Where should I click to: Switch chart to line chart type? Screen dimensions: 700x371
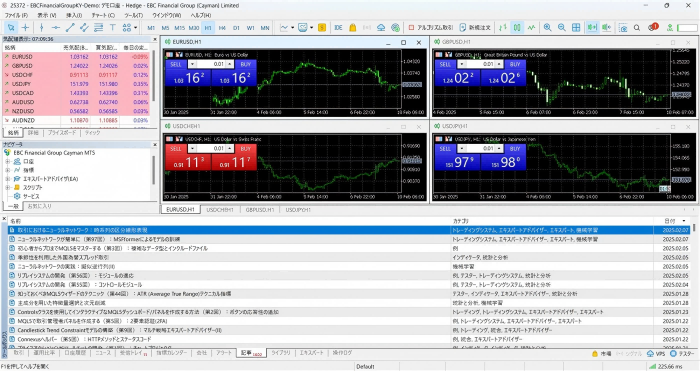(x=531, y=28)
